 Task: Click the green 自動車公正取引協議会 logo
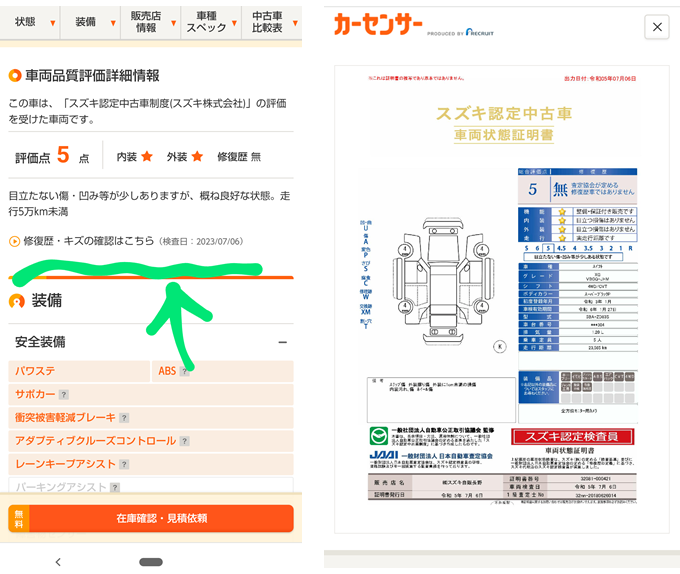pyautogui.click(x=379, y=436)
